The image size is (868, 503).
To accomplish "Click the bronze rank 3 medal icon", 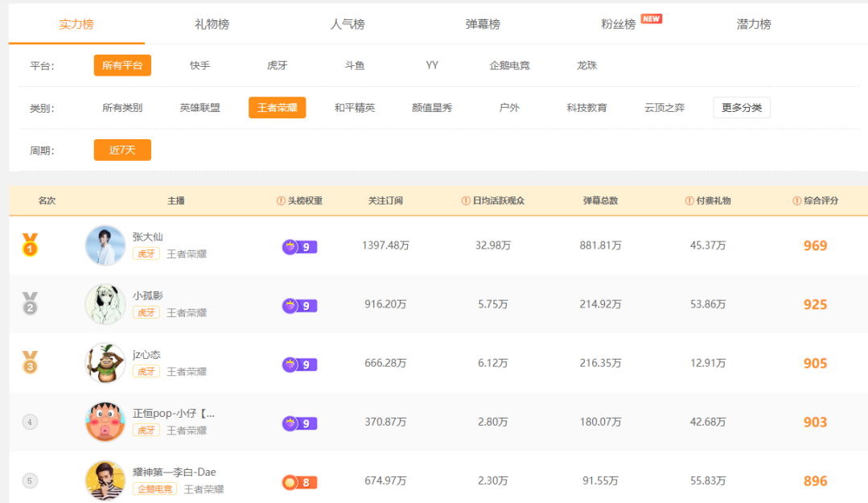I will point(30,362).
